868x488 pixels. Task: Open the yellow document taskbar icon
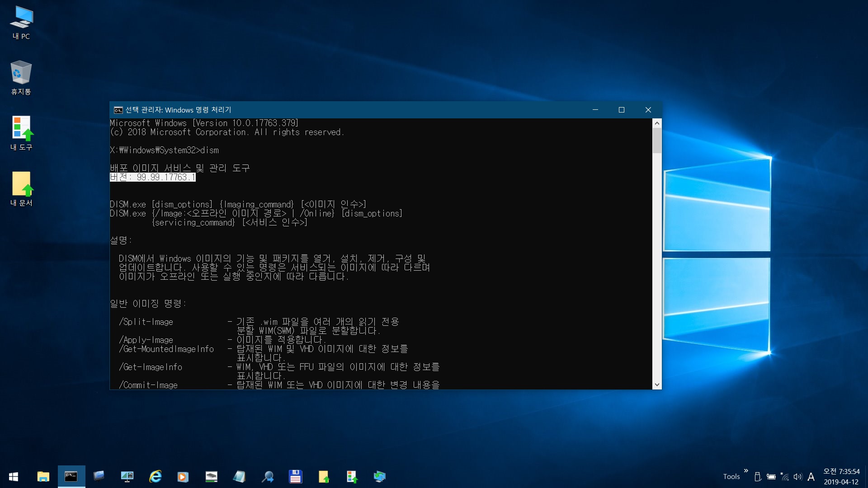[x=324, y=477]
